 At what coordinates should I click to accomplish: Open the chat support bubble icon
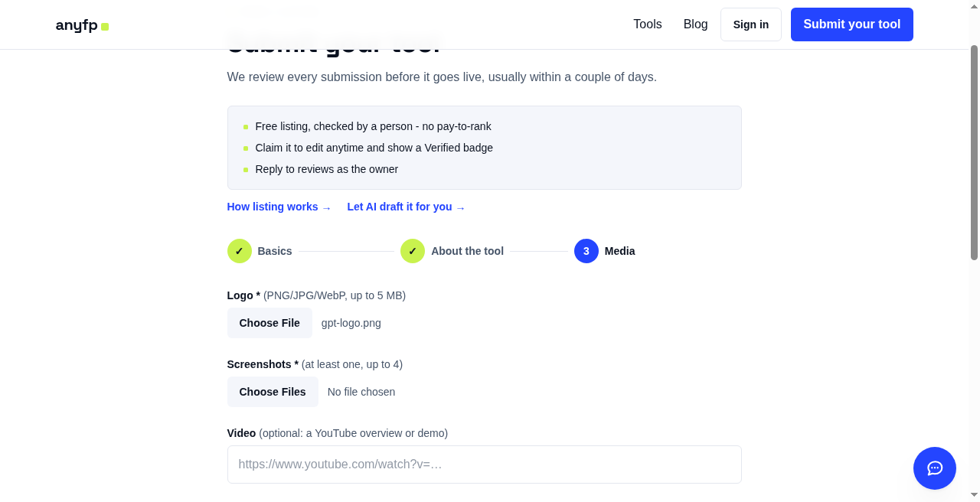pyautogui.click(x=934, y=468)
